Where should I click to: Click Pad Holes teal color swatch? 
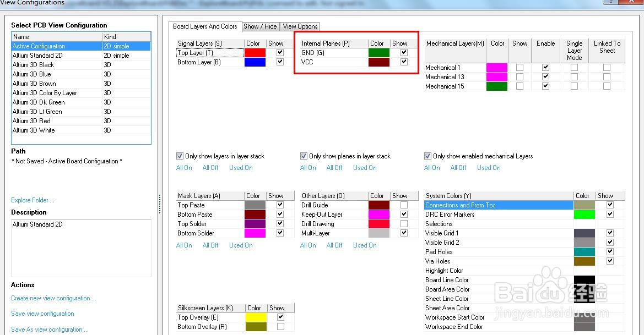point(584,252)
